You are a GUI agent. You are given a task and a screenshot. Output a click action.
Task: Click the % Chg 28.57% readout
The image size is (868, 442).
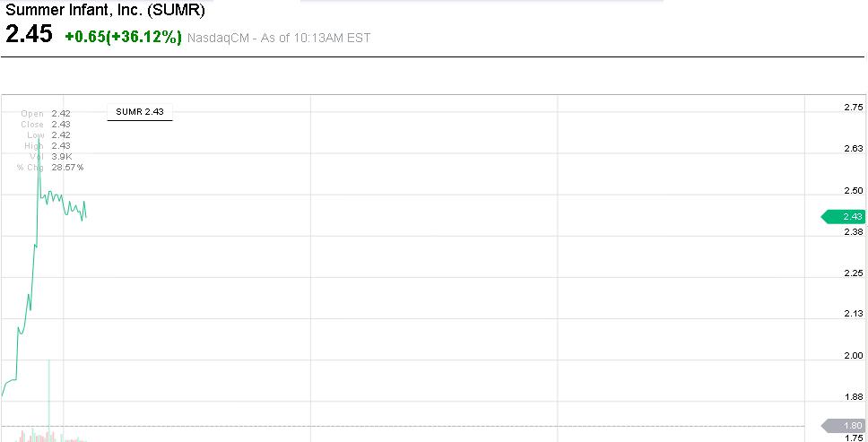coord(50,168)
